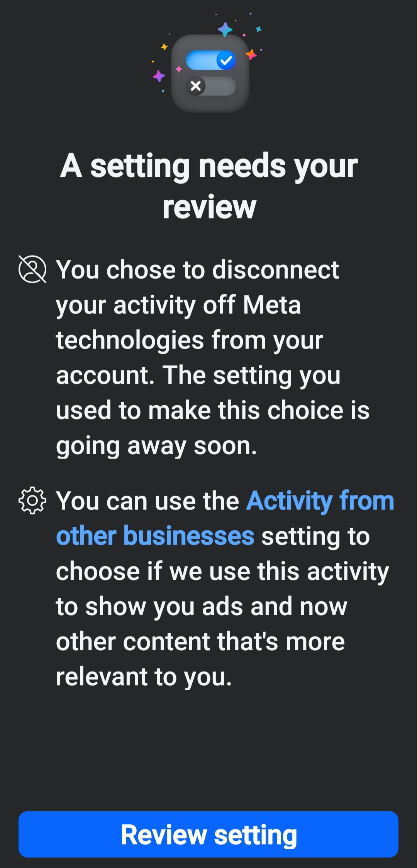Click the 'You chose to disconnect' paragraph
The height and width of the screenshot is (868, 417).
[x=212, y=357]
